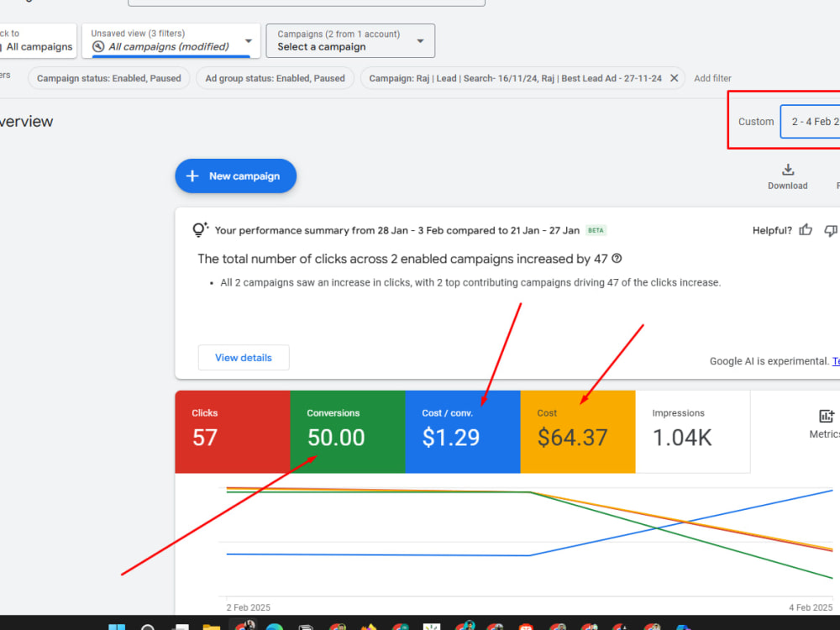Select the yellow Cost metric card
The image size is (840, 630).
click(578, 432)
